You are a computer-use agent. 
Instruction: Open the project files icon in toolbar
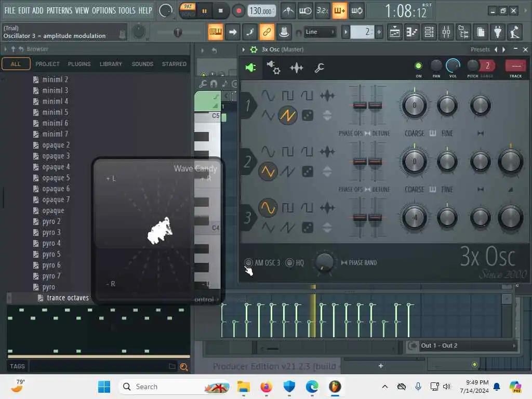[x=481, y=32]
